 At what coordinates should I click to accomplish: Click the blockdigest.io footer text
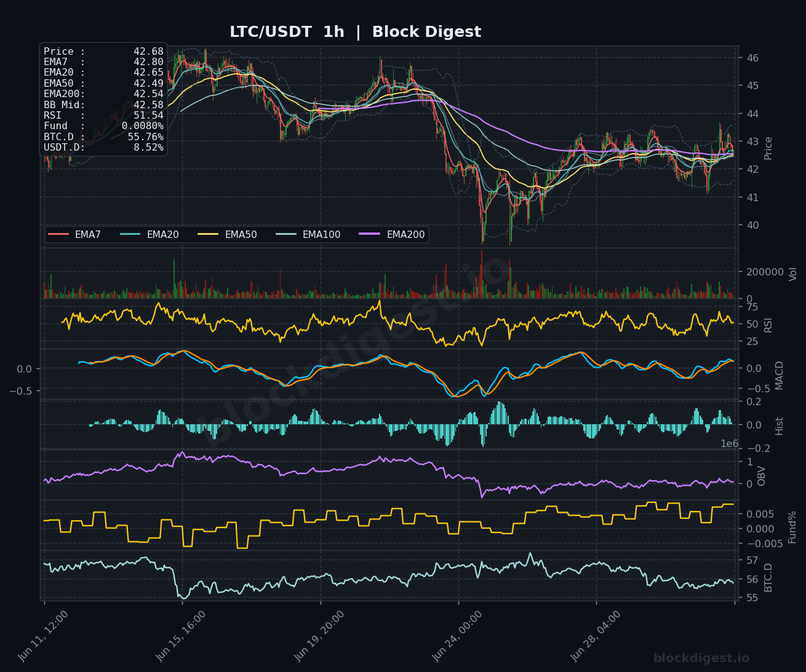point(701,658)
